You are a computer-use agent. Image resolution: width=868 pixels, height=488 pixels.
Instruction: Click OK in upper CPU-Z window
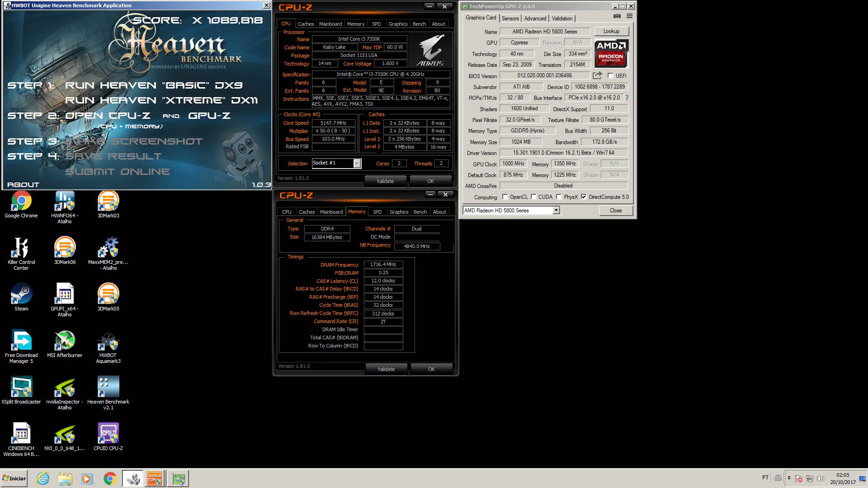point(430,181)
